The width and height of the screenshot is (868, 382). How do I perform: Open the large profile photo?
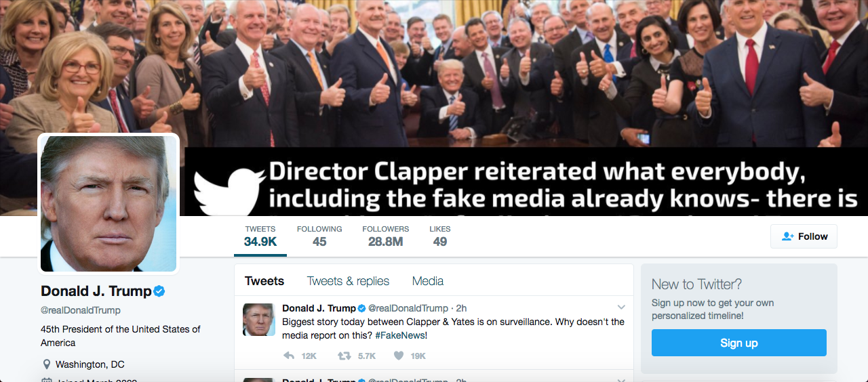coord(108,204)
